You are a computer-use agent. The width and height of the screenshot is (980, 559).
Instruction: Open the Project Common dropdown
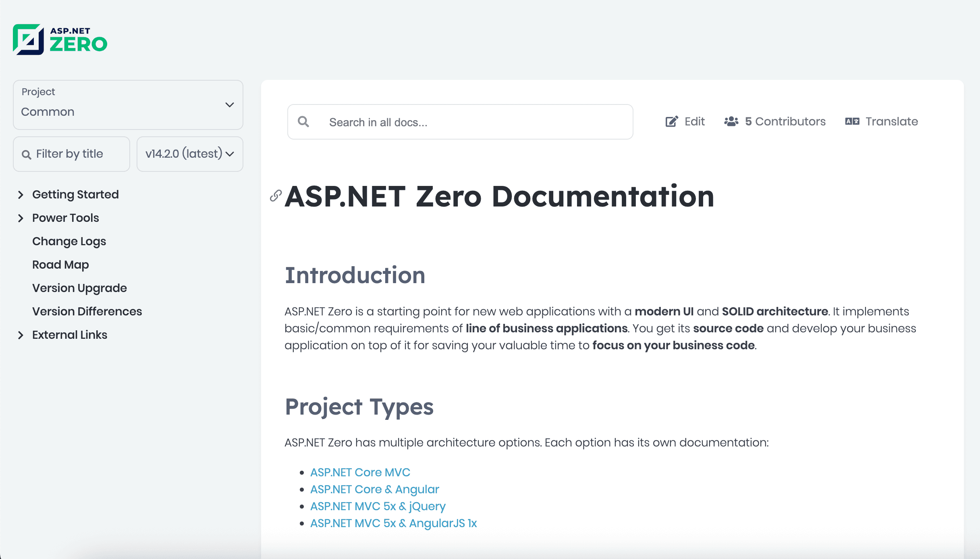click(x=128, y=105)
